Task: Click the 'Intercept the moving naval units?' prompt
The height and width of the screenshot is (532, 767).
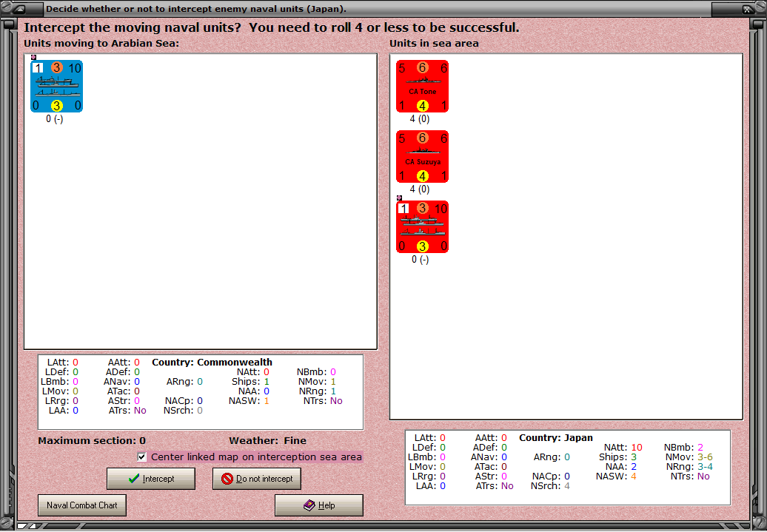Action: (134, 27)
